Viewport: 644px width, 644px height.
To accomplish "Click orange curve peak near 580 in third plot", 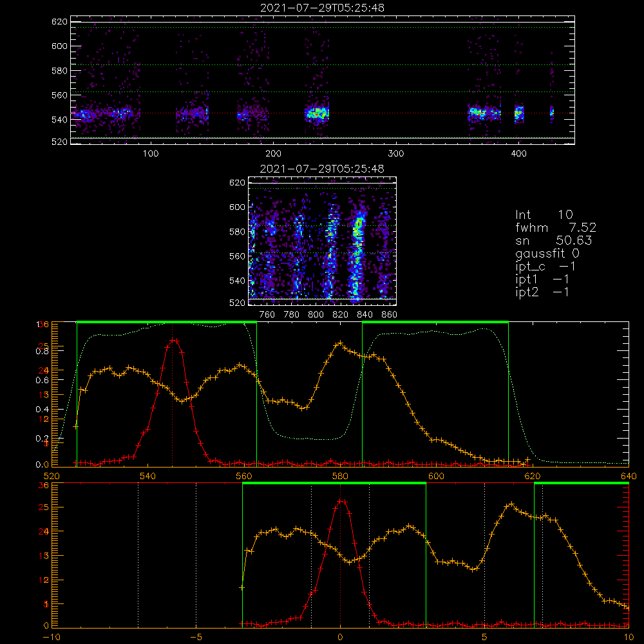I will tap(339, 343).
